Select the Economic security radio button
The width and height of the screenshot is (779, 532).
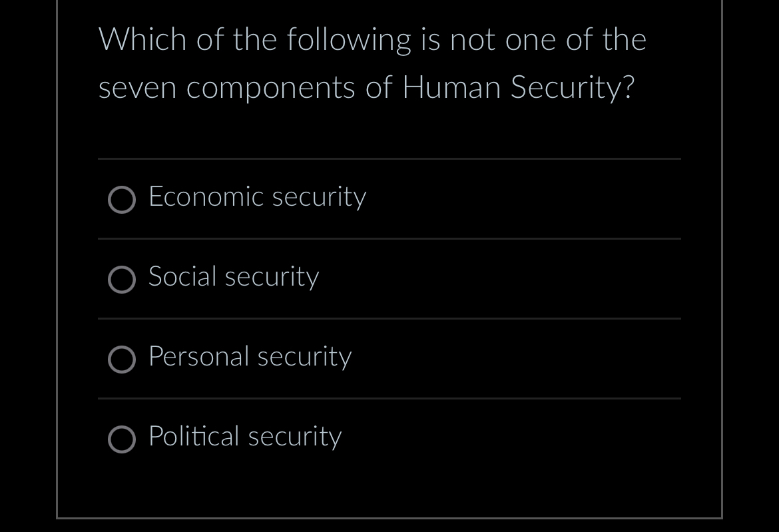[122, 200]
